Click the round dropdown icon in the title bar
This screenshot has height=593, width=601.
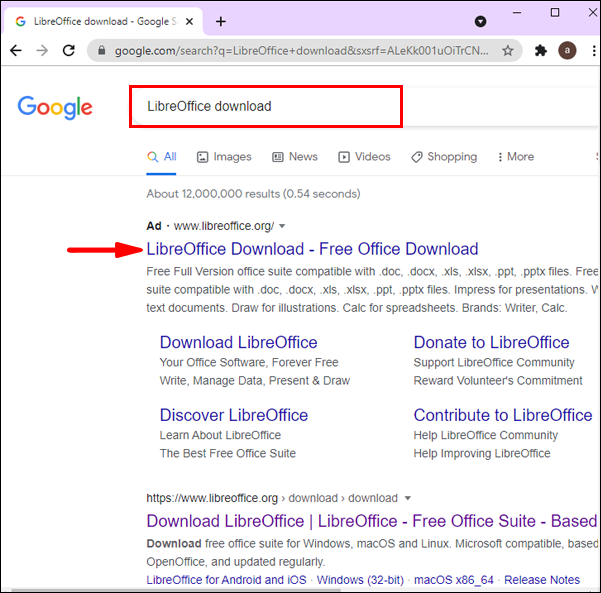[480, 21]
